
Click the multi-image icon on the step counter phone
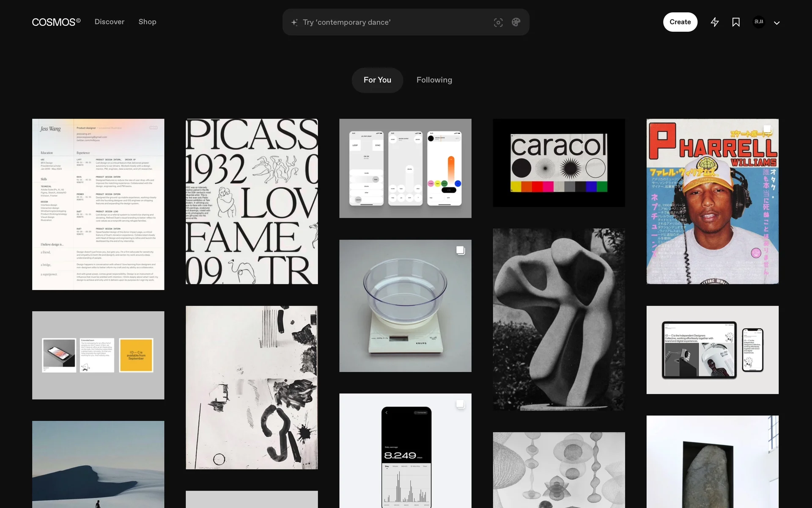click(x=461, y=404)
